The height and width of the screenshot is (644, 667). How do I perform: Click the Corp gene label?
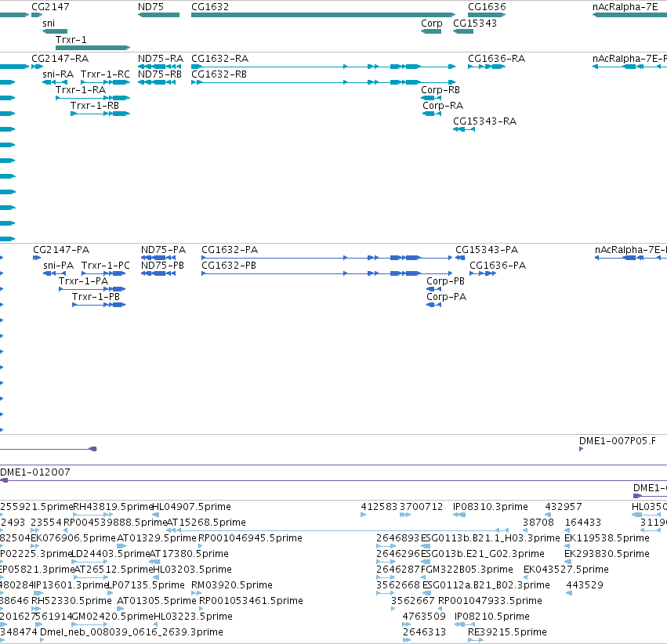[432, 24]
